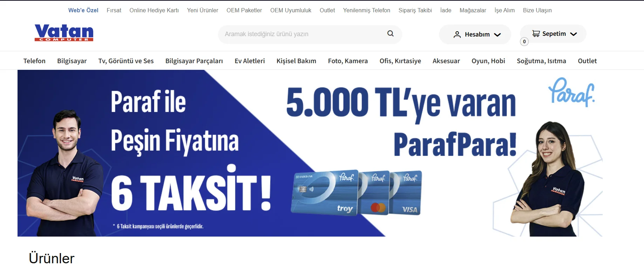Open the Fırsat link

pyautogui.click(x=114, y=10)
